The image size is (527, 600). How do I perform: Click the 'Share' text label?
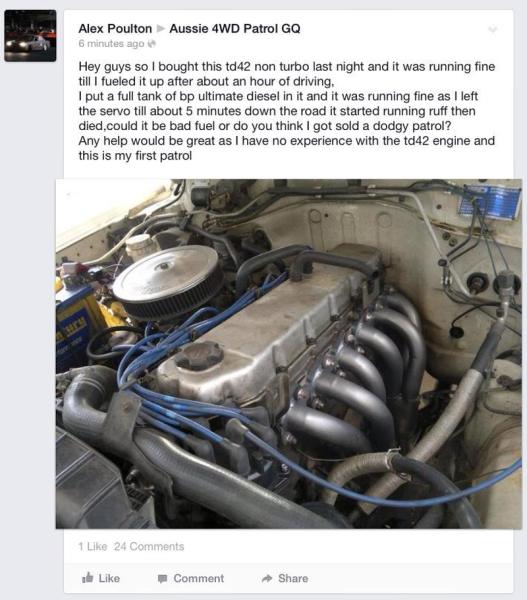click(293, 578)
